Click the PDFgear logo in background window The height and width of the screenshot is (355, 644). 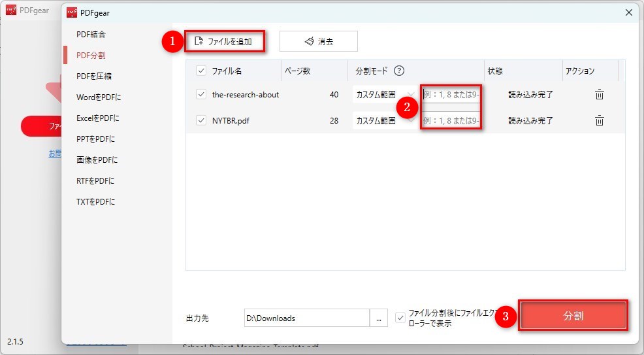(x=11, y=10)
